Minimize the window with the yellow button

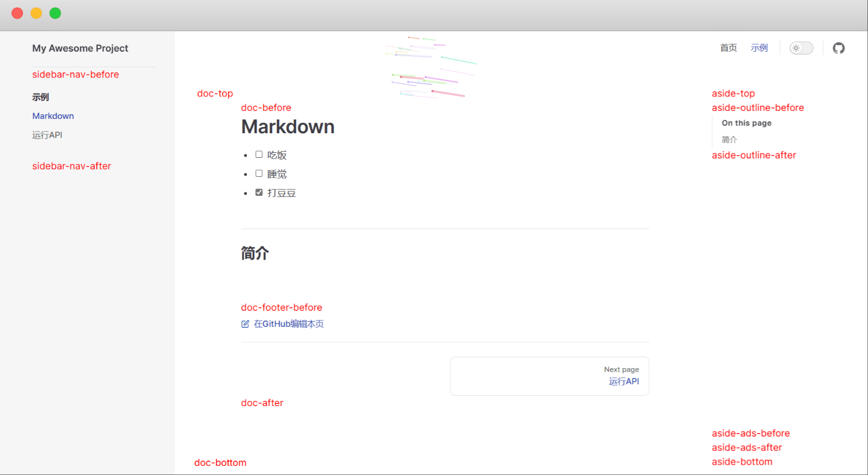(36, 13)
